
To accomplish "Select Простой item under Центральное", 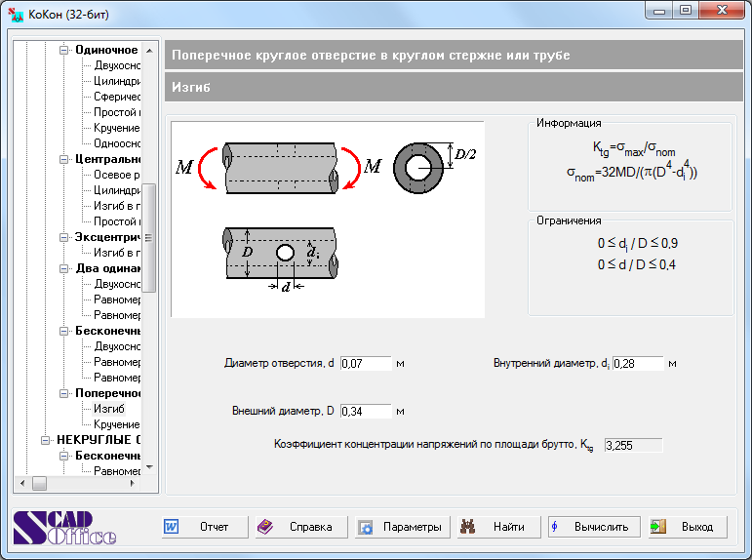I will pos(116,221).
